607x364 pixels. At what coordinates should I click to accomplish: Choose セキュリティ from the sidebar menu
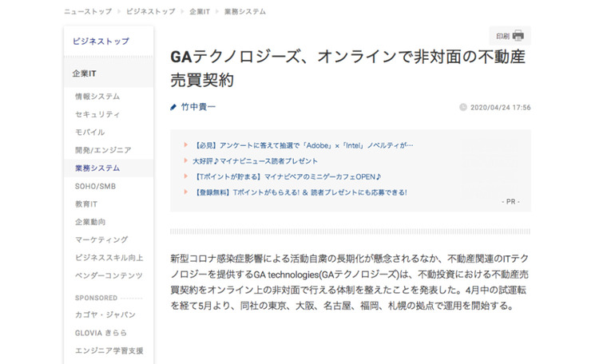tap(97, 114)
